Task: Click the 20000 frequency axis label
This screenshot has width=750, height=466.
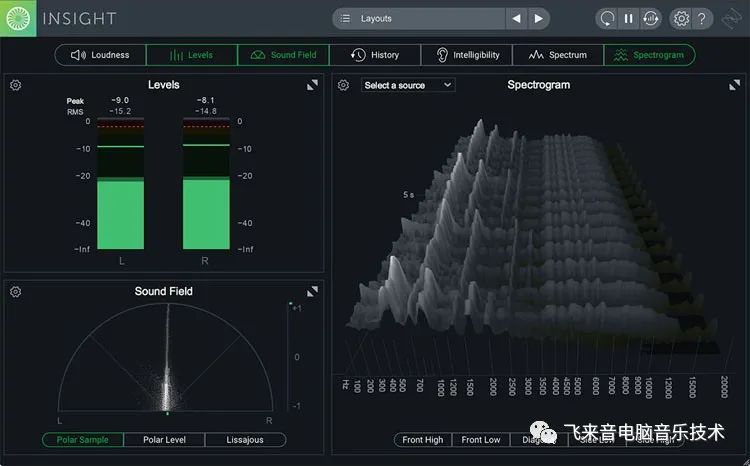Action: pos(724,387)
